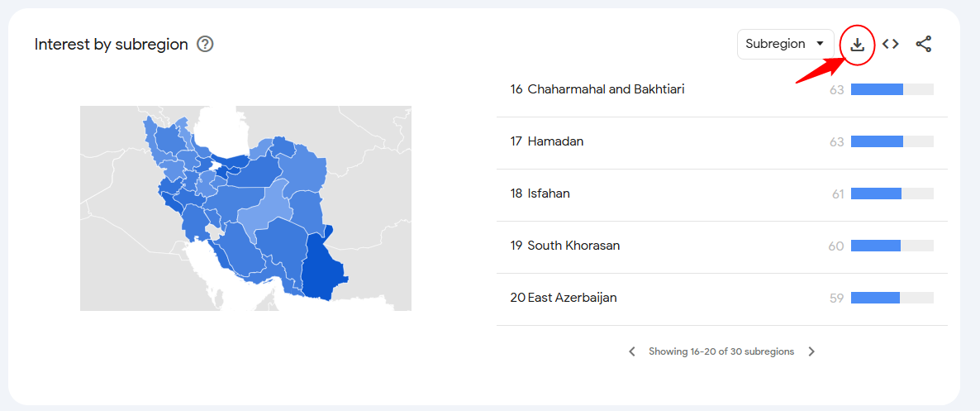The width and height of the screenshot is (980, 411).
Task: Share the interest by subregion chart
Action: pos(924,45)
